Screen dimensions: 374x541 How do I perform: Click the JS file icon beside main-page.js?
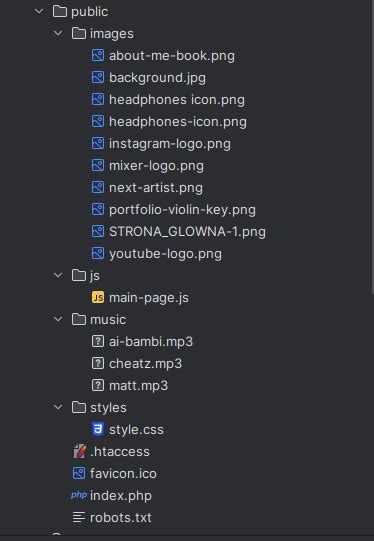[98, 297]
